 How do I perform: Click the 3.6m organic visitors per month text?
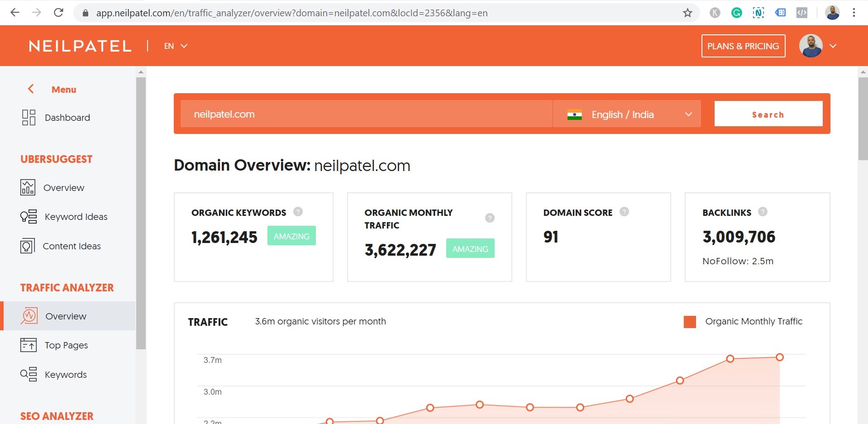[x=320, y=321]
